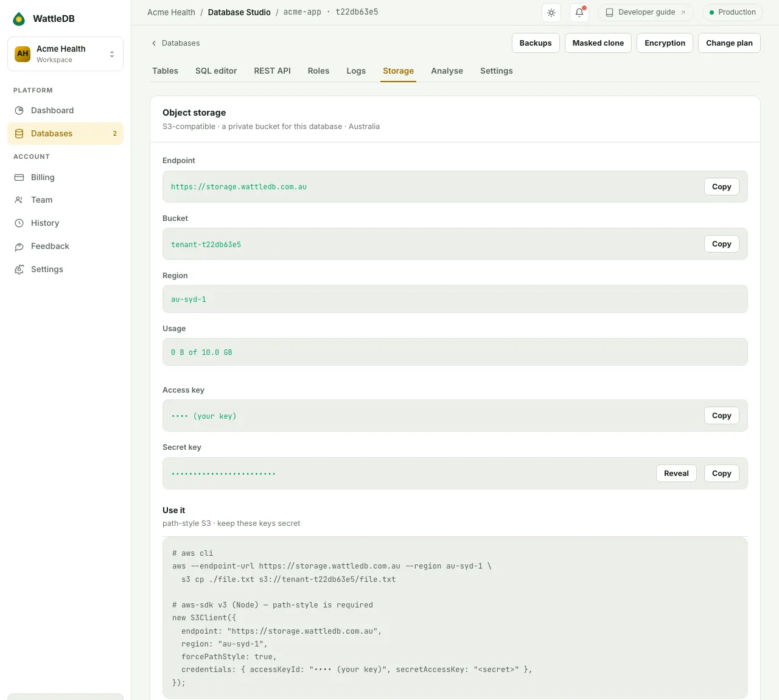Open the Developer guide link
The image size is (779, 700).
point(646,12)
